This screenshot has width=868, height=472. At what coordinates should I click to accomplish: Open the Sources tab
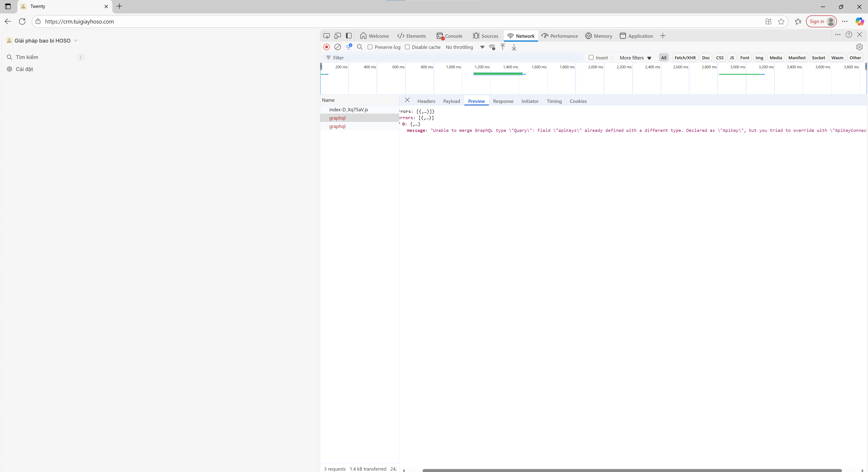(x=485, y=36)
